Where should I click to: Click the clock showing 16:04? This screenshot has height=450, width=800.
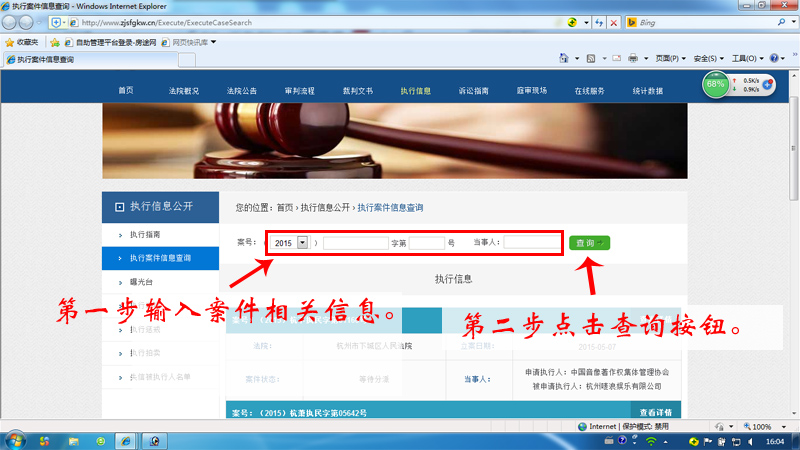(x=774, y=441)
